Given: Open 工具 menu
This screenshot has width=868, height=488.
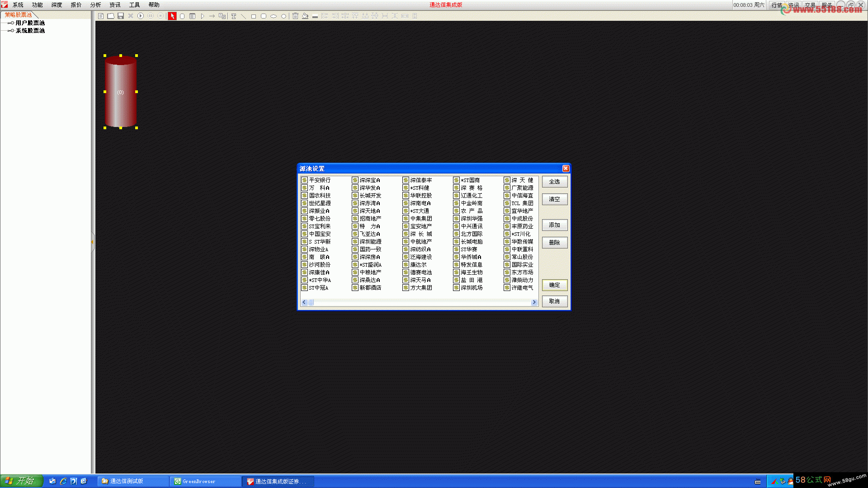Looking at the screenshot, I should tap(135, 5).
